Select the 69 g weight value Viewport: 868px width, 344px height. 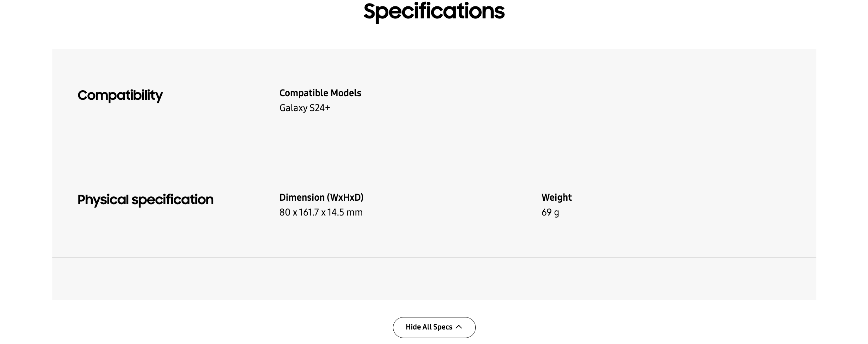pyautogui.click(x=550, y=212)
